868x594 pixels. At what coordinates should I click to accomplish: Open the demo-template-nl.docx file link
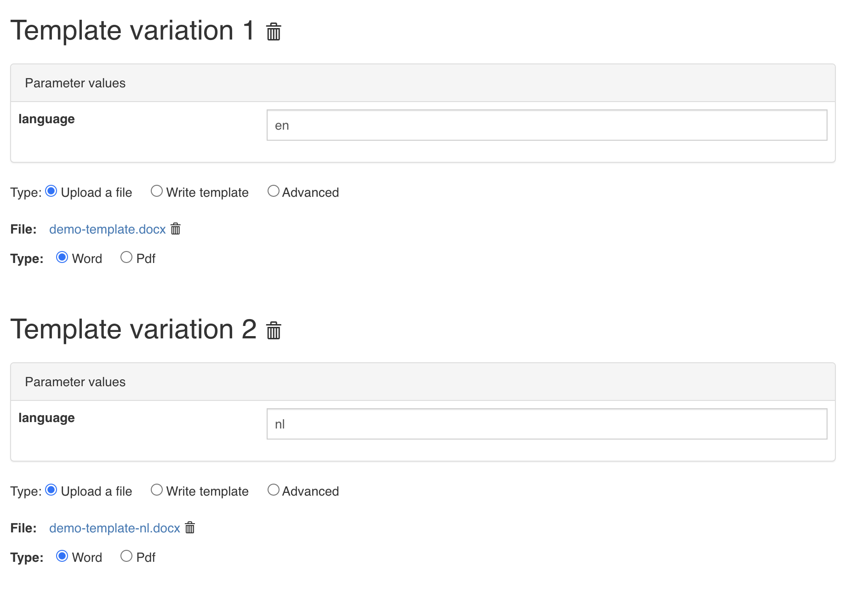114,528
